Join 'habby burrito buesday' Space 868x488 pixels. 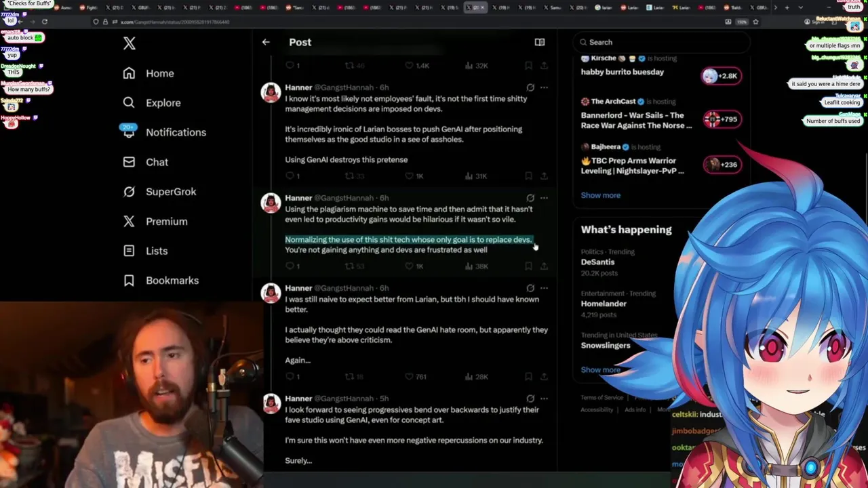click(x=722, y=76)
